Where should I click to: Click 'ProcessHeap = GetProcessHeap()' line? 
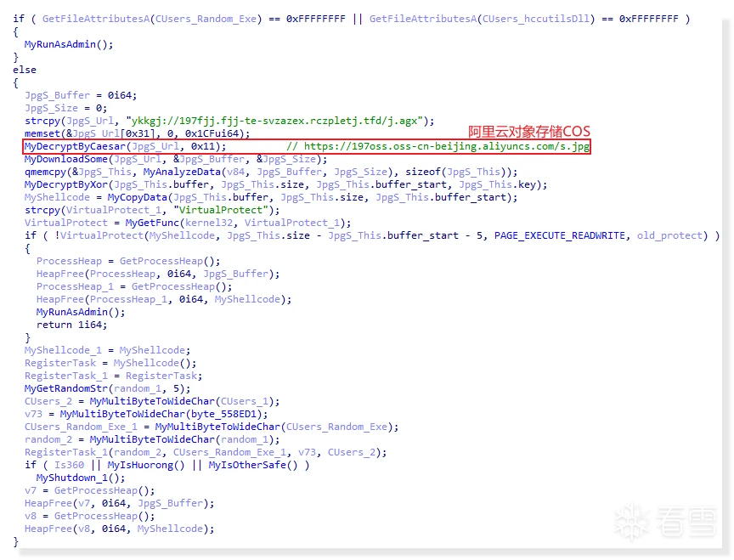pos(128,261)
